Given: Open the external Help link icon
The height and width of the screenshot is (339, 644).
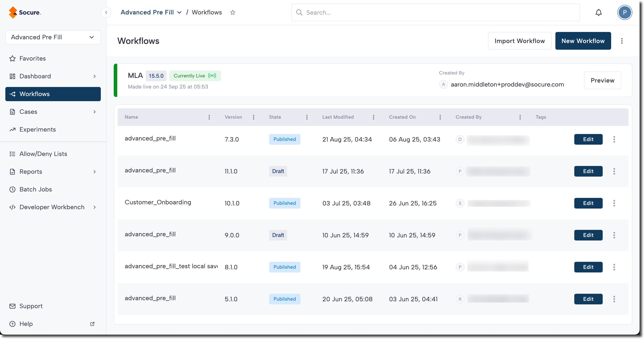Looking at the screenshot, I should click(92, 324).
